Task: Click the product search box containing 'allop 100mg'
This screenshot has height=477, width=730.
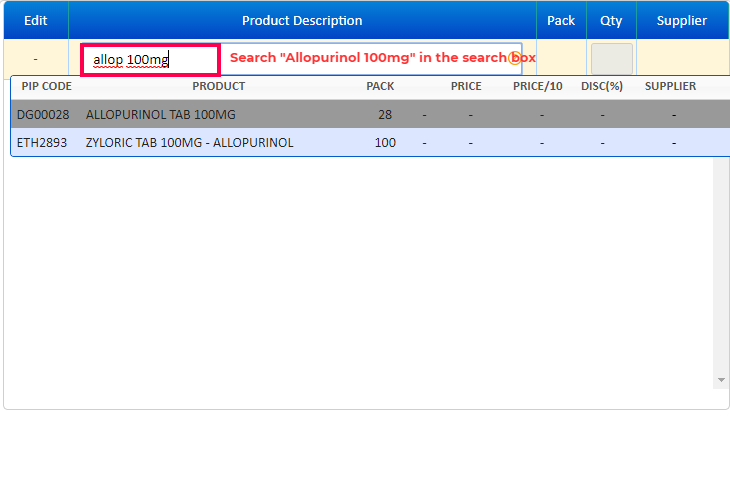Action: tap(150, 60)
